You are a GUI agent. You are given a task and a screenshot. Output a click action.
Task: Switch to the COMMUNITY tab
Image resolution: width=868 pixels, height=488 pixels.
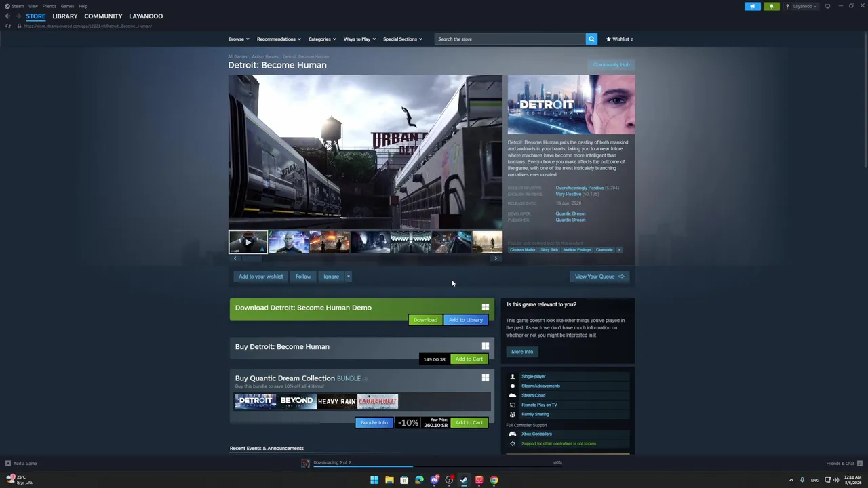103,16
